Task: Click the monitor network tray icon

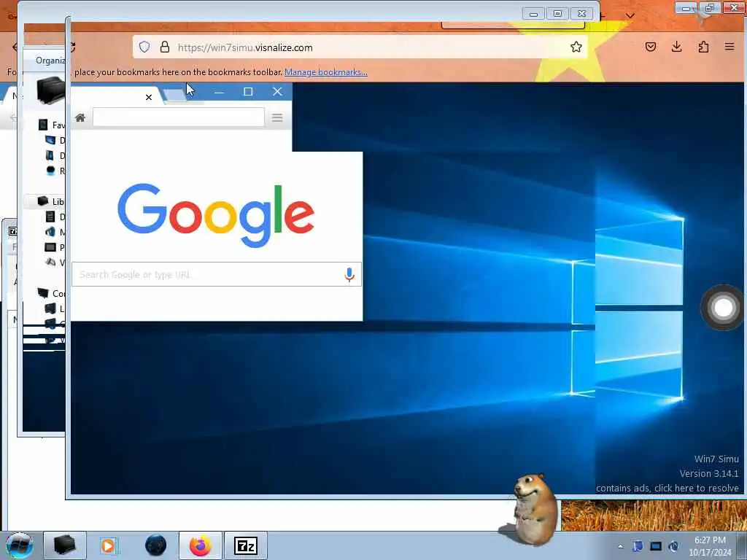Action: (x=656, y=546)
